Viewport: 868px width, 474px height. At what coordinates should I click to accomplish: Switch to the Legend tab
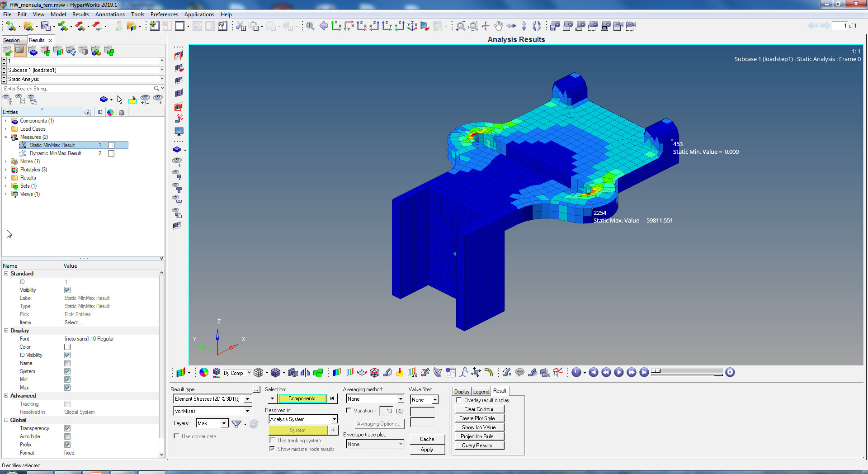tap(481, 391)
